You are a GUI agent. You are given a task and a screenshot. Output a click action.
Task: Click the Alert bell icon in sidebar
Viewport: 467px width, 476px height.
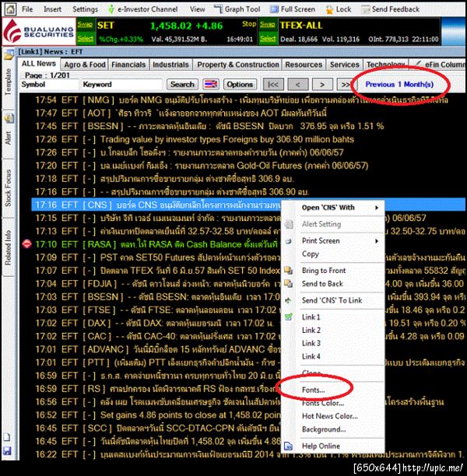click(x=9, y=118)
